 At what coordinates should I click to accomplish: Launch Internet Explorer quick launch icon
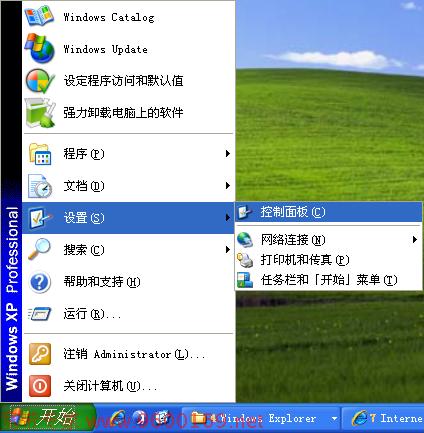click(117, 418)
